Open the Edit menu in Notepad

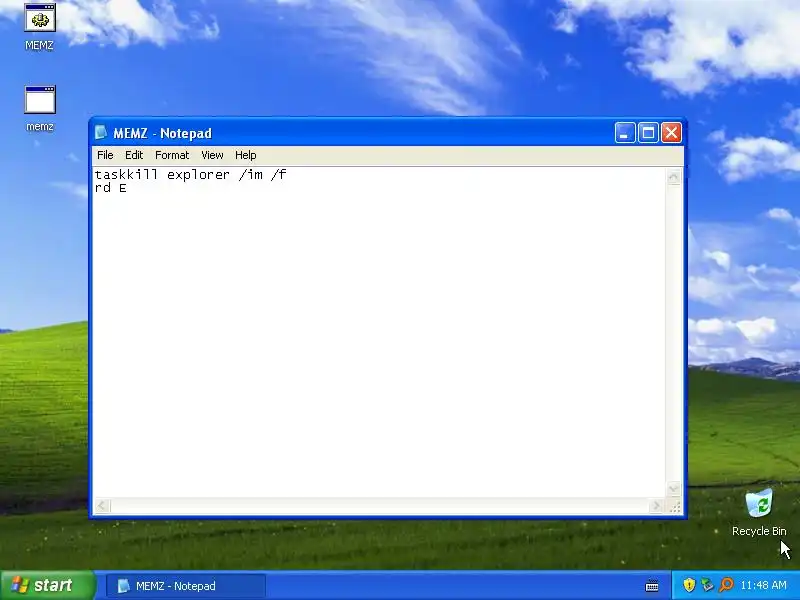tap(134, 155)
